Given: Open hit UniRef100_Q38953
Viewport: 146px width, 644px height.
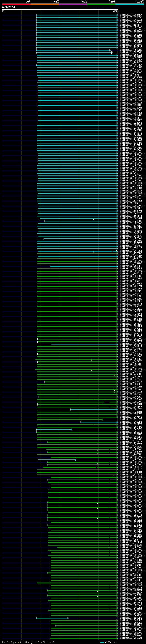Looking at the screenshot, I should (131, 17).
